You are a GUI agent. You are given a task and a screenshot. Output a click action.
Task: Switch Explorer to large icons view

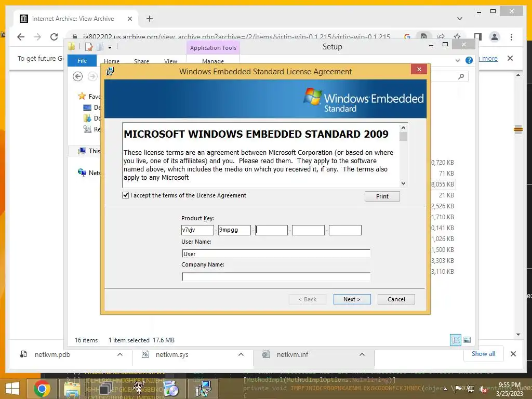(467, 340)
